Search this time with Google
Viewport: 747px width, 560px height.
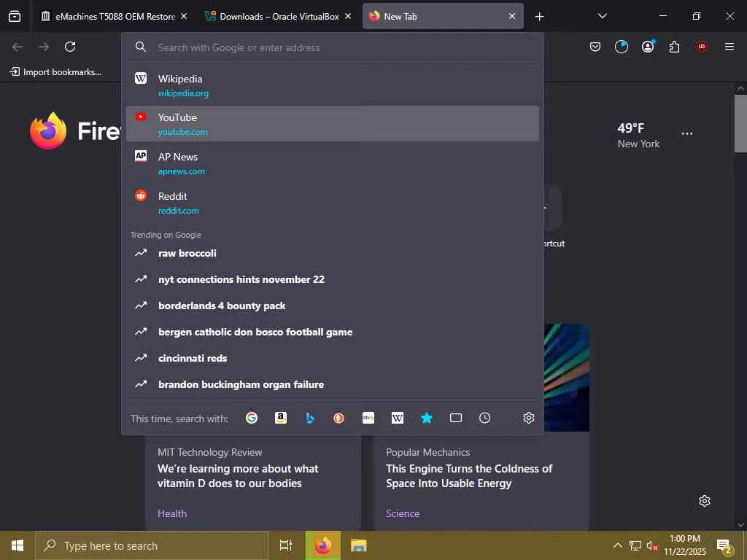pyautogui.click(x=252, y=418)
